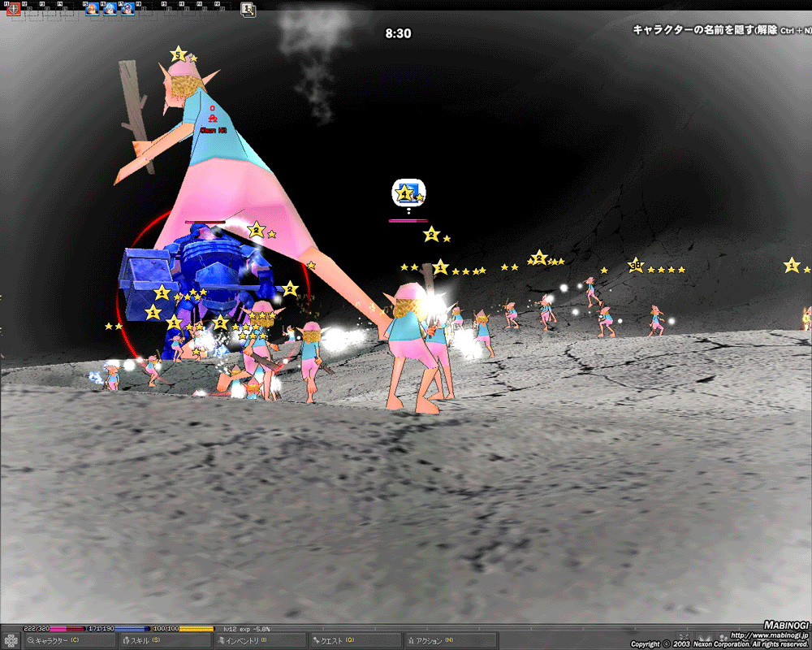
Task: Activate the F1 red skill hotkey icon
Action: coord(14,9)
